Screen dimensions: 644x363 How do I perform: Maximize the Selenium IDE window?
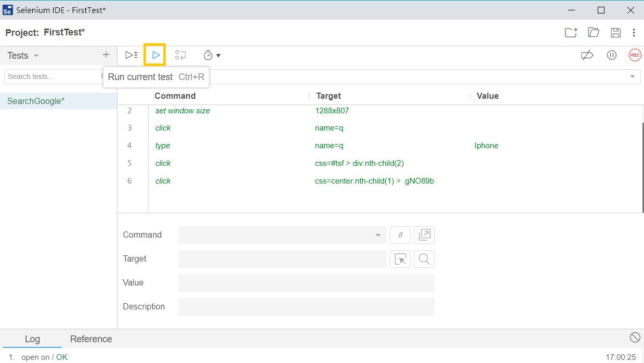pyautogui.click(x=601, y=10)
